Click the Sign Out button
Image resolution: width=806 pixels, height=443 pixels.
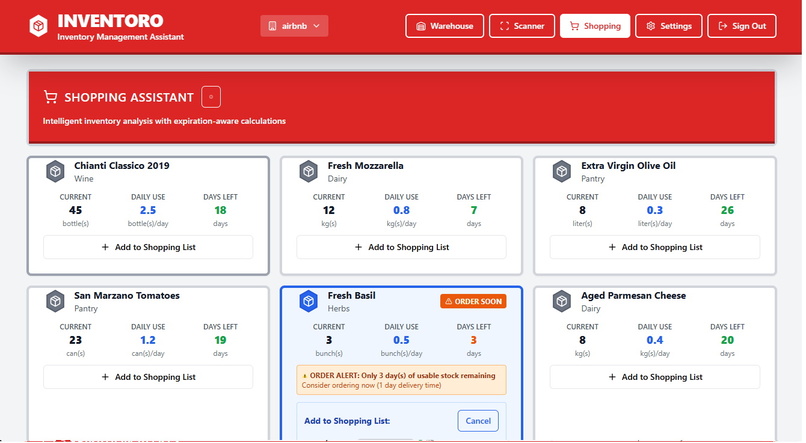coord(742,26)
